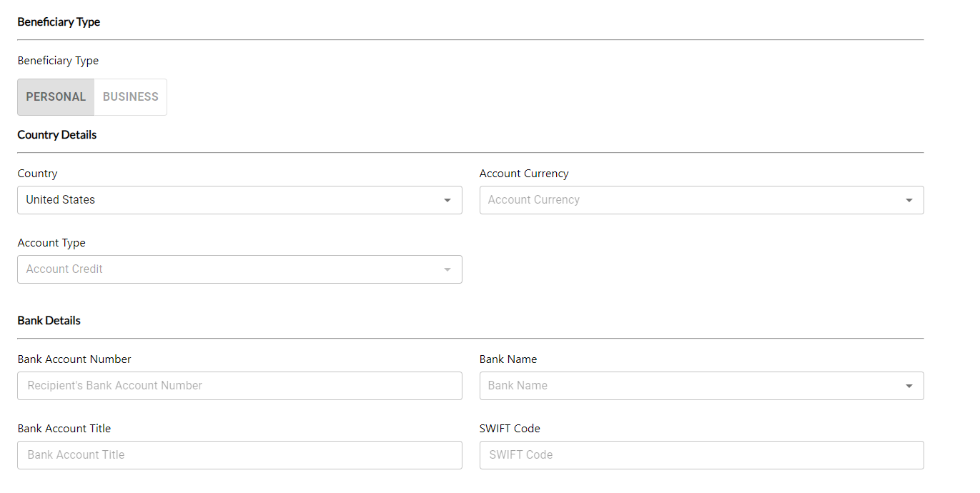980x493 pixels.
Task: Click inside the SWIFT Code input
Action: (x=701, y=455)
